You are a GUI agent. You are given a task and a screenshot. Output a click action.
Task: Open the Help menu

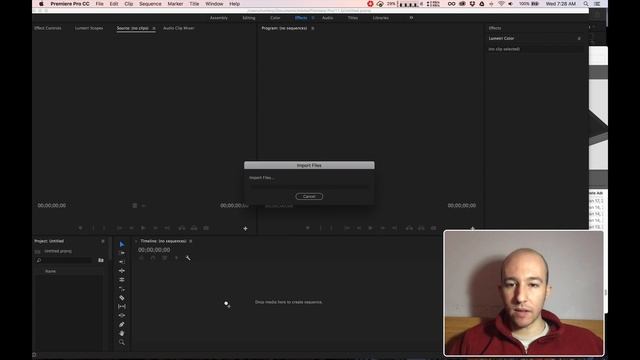(x=235, y=4)
